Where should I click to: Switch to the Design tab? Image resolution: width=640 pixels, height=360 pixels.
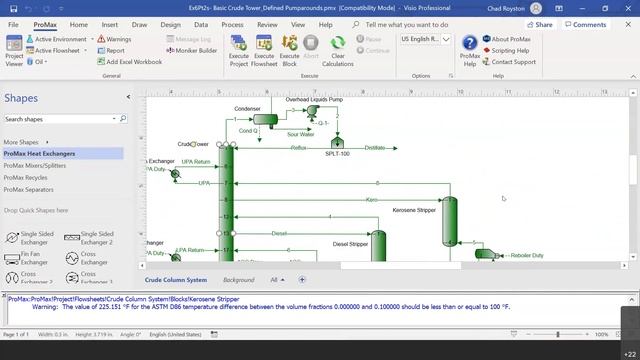click(x=170, y=24)
